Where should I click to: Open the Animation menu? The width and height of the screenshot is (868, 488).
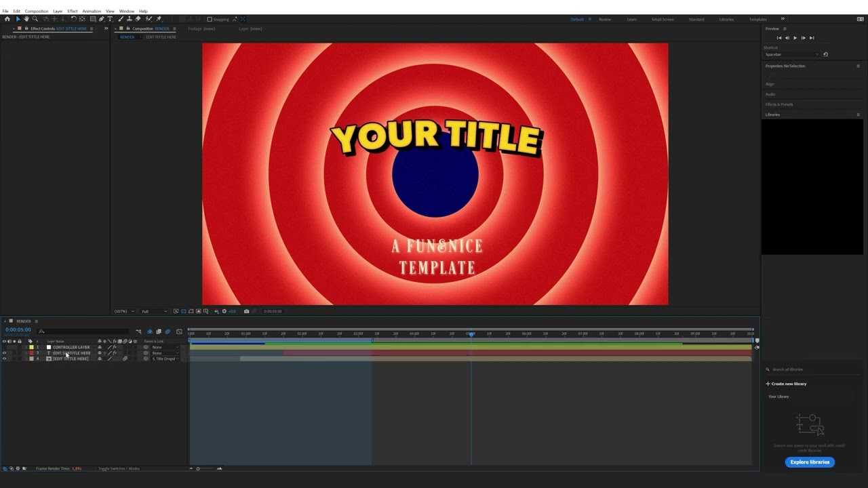pyautogui.click(x=92, y=11)
